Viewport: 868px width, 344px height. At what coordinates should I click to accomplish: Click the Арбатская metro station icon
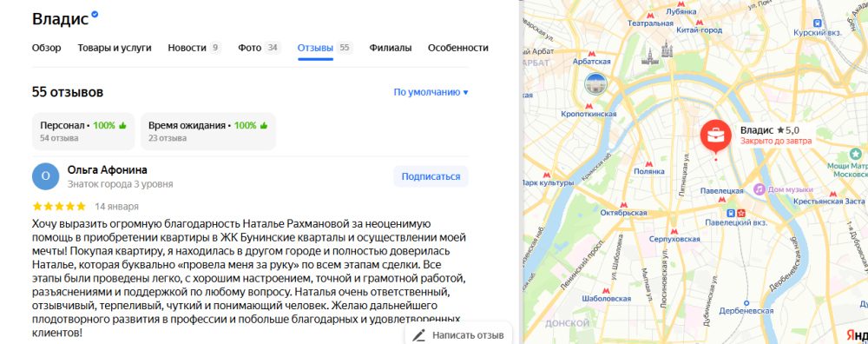point(592,54)
